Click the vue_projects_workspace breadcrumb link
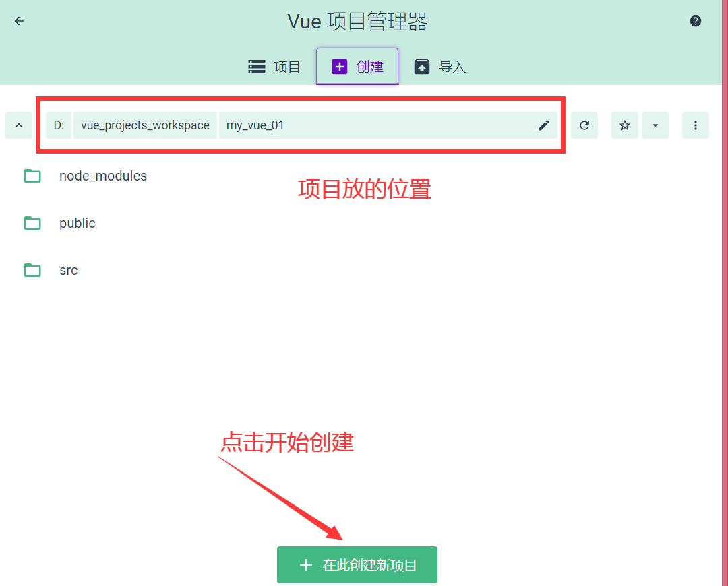728x586 pixels. (x=144, y=125)
